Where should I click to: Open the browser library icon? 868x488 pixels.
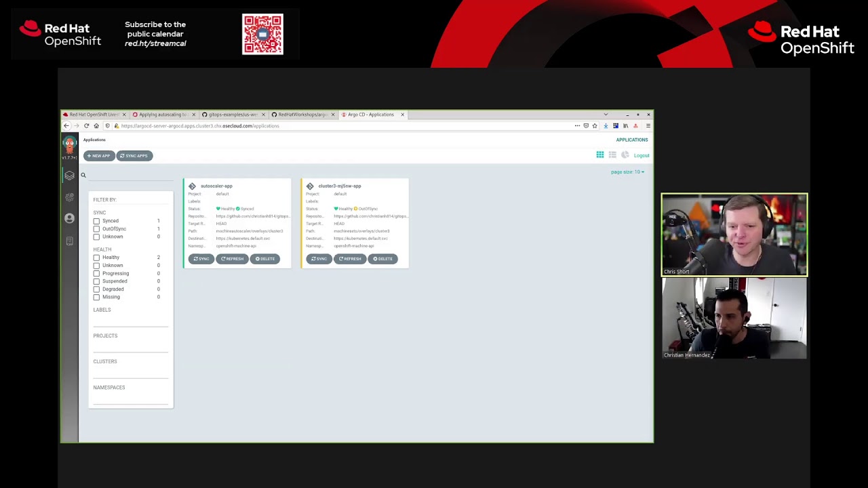click(x=625, y=125)
